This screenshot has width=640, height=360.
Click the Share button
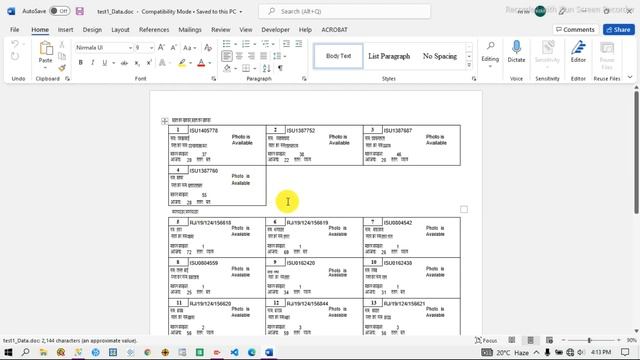[x=619, y=29]
